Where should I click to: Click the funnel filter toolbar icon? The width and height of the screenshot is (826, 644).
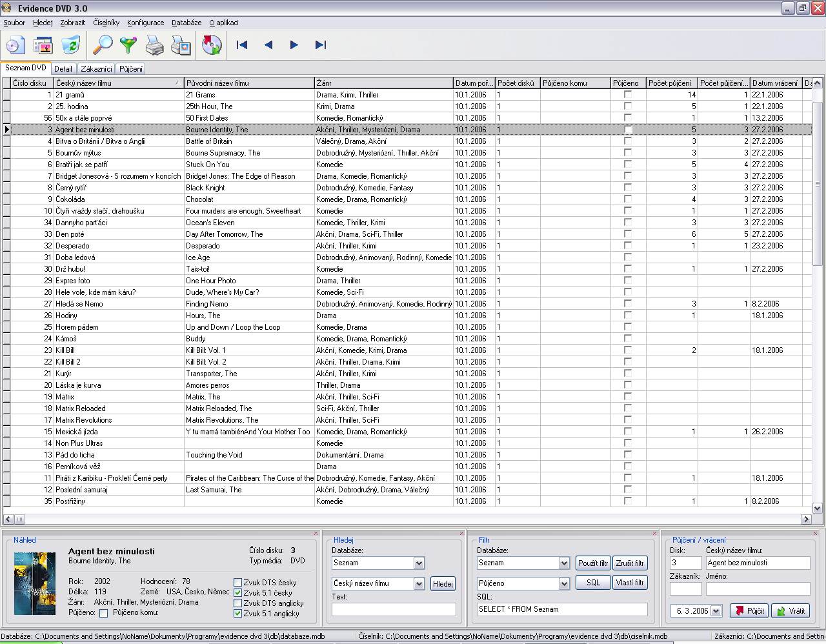point(128,45)
